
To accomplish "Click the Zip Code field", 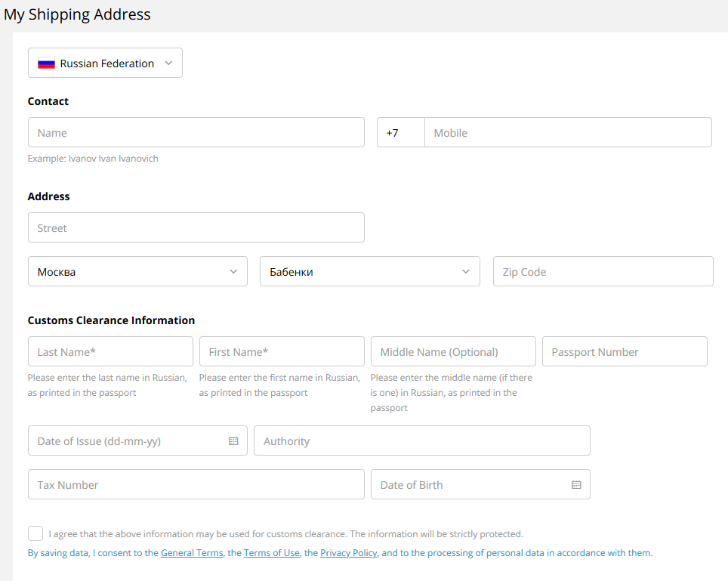I will pos(603,271).
